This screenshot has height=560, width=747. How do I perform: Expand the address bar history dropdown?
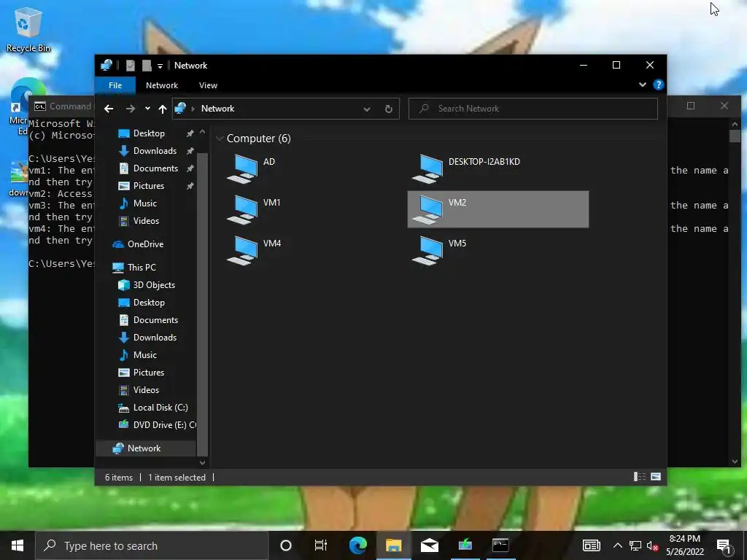point(367,109)
